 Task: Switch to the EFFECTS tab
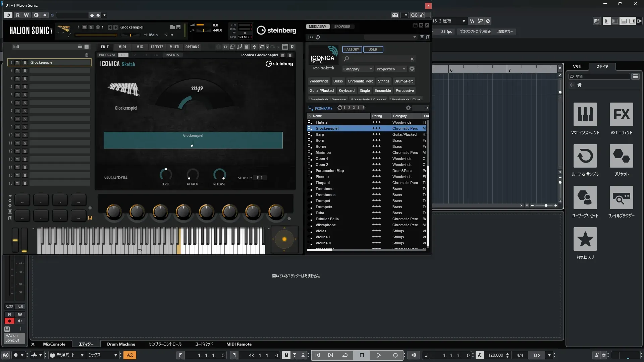[x=157, y=47]
